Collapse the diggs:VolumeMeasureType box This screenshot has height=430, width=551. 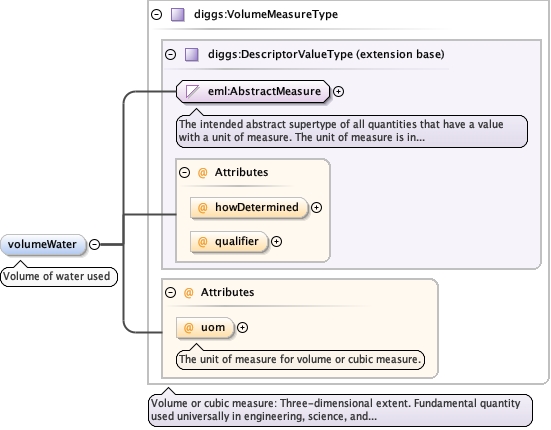click(156, 14)
